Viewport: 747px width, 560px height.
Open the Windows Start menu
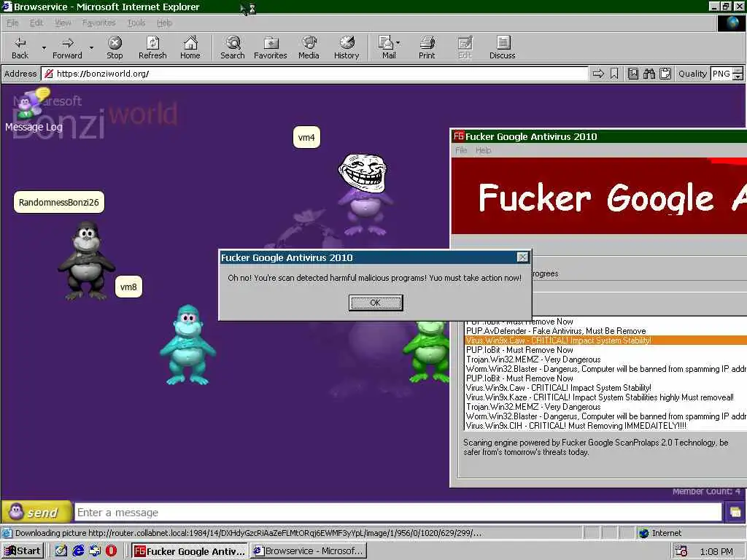pyautogui.click(x=23, y=551)
